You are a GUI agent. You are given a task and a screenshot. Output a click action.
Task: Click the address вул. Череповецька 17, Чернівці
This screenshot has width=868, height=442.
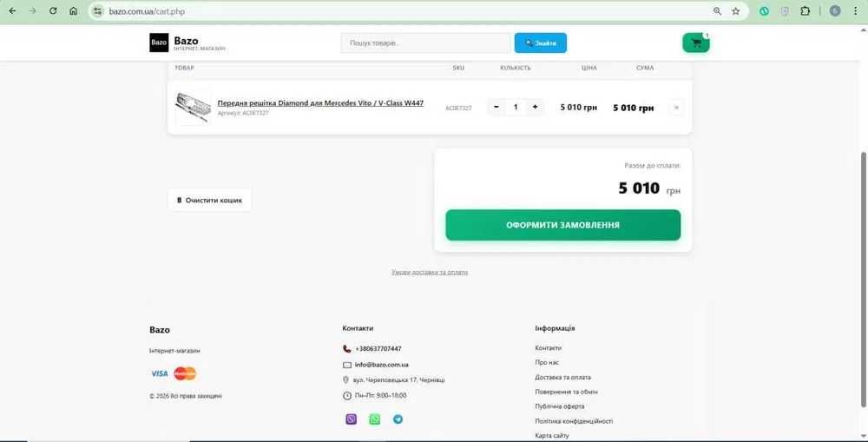398,380
